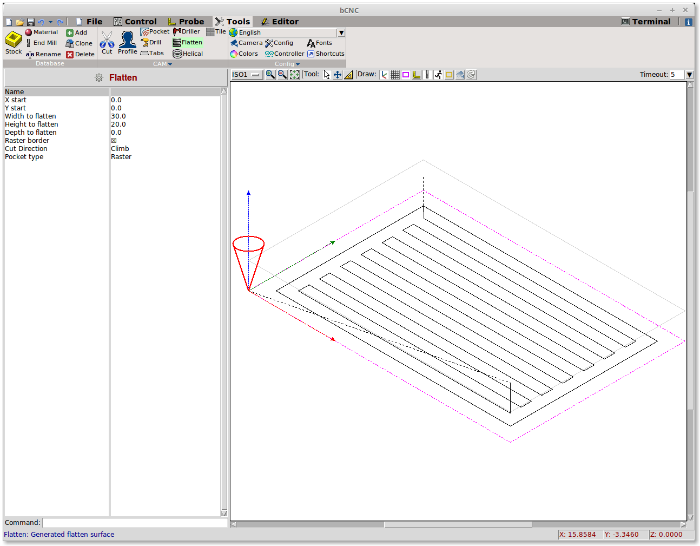Switch to the Editor tab
The image size is (700, 546).
pos(280,21)
